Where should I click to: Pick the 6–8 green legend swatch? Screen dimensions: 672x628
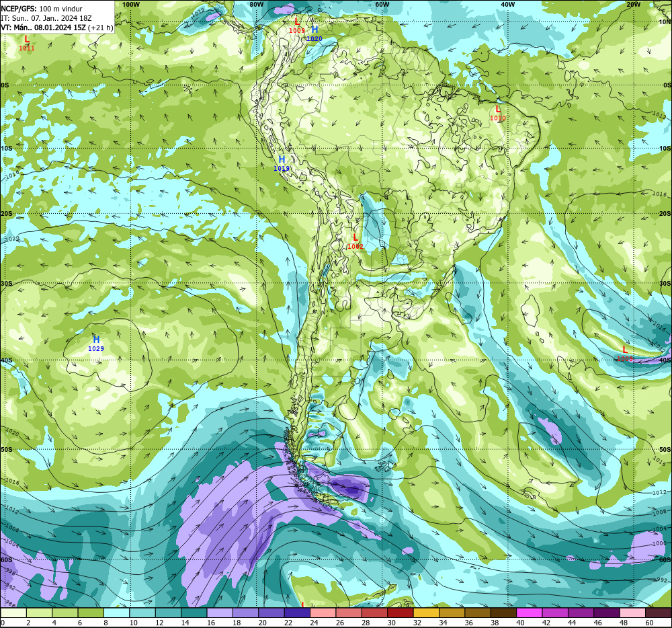(x=91, y=613)
